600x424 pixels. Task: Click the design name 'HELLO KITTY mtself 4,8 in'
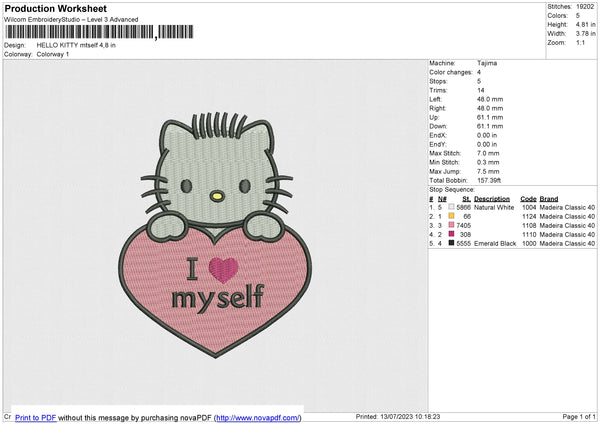(x=76, y=45)
